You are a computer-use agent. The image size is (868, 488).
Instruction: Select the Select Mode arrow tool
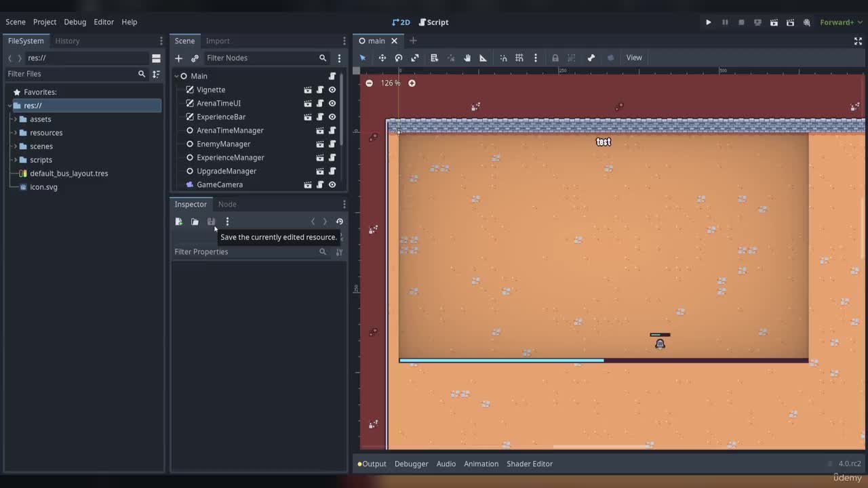click(x=363, y=58)
